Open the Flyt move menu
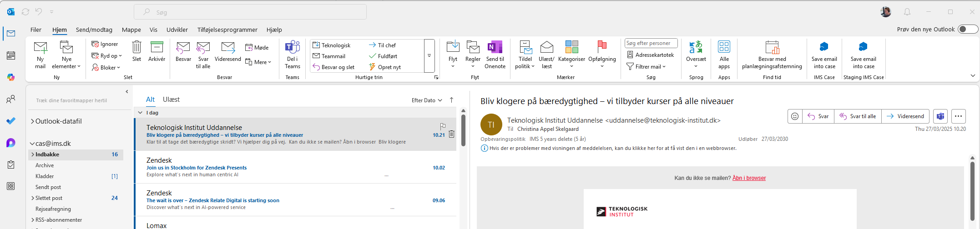 click(453, 55)
